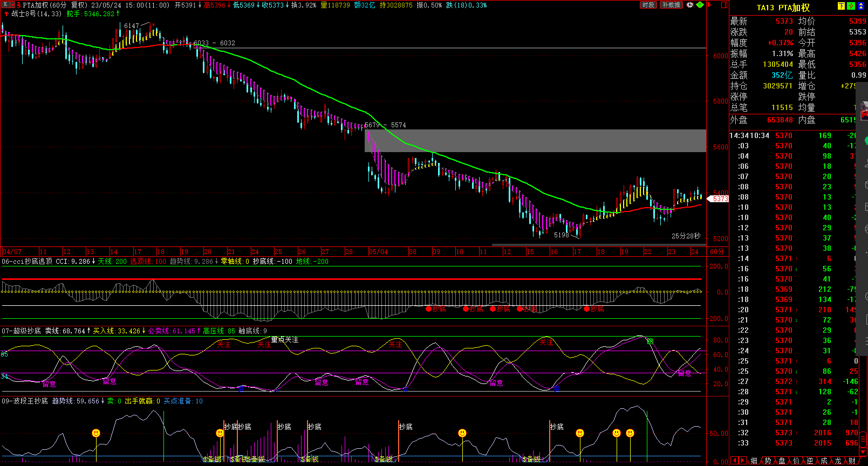Click the red anchor icon right of green diamond

coord(709,5)
